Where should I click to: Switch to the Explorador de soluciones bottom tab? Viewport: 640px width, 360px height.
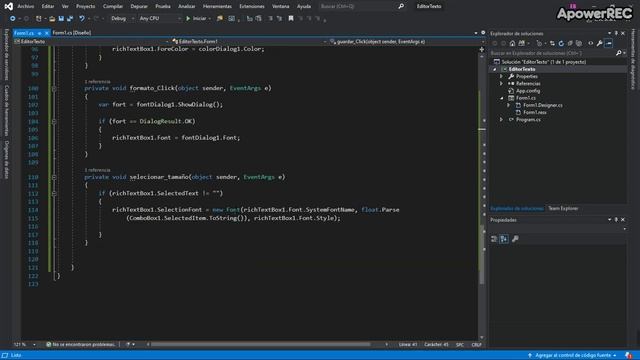click(517, 209)
